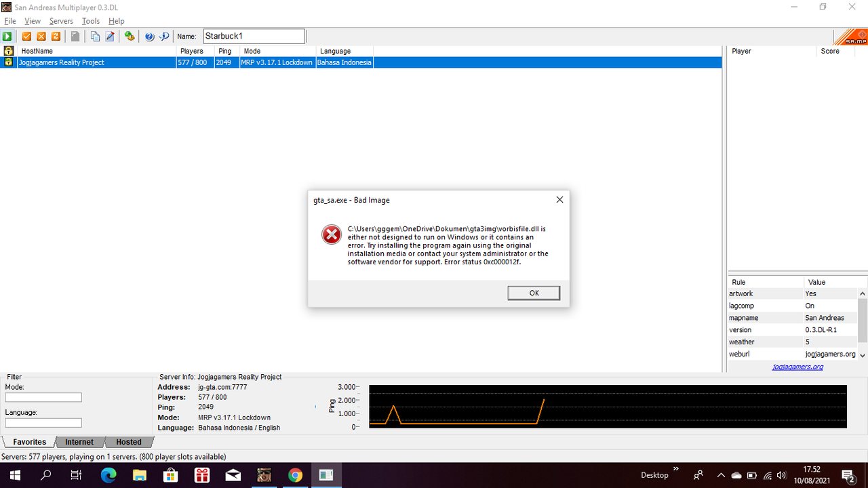Image resolution: width=868 pixels, height=488 pixels.
Task: Open Microsoft Edge from the taskbar
Action: (108, 475)
